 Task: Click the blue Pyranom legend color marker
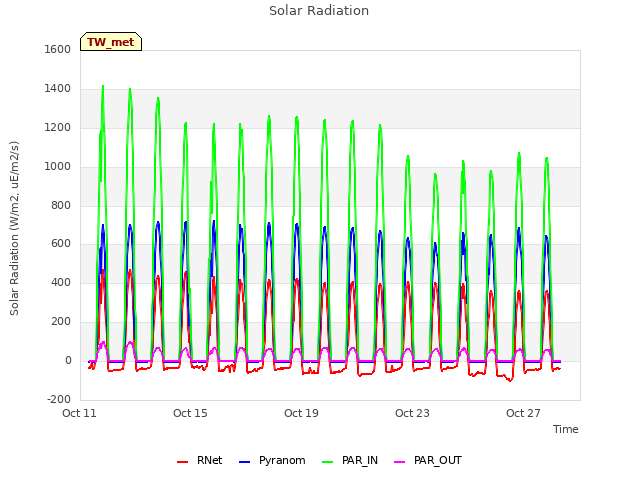click(x=244, y=462)
